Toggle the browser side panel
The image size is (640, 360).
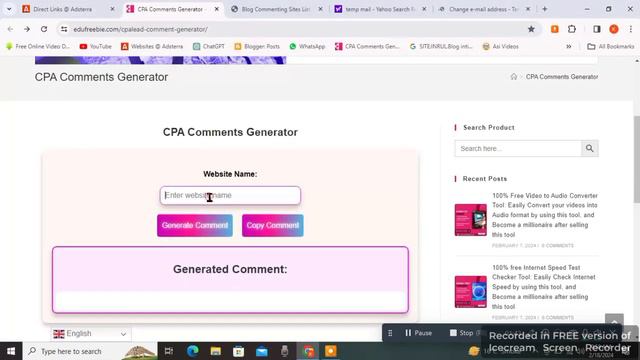tap(597, 29)
